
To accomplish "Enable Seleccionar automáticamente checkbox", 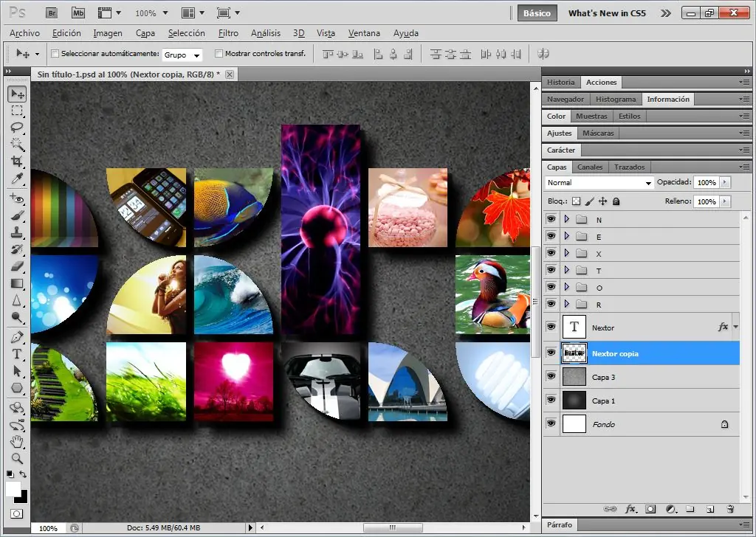I will (x=55, y=54).
